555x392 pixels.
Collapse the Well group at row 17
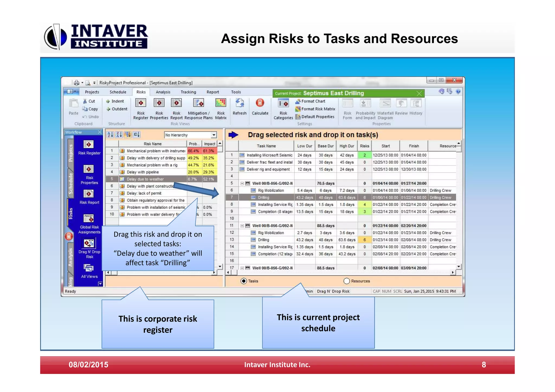tap(242, 268)
